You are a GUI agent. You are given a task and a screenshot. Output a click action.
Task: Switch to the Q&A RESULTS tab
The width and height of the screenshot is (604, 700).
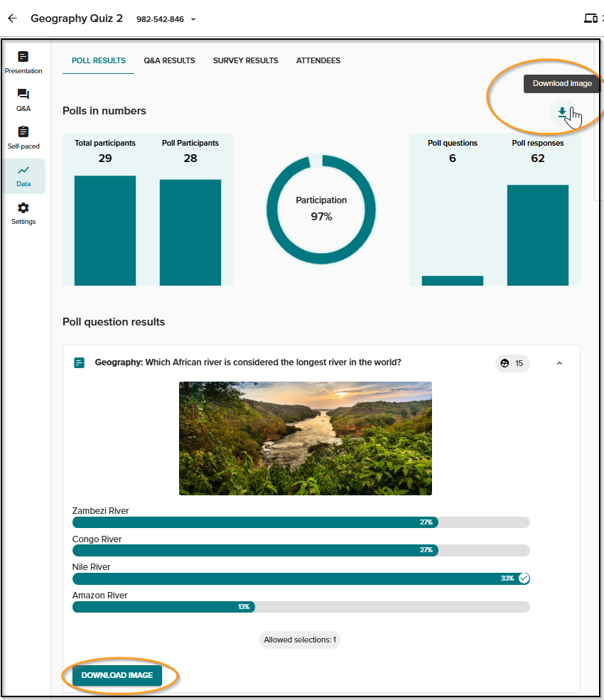click(169, 60)
